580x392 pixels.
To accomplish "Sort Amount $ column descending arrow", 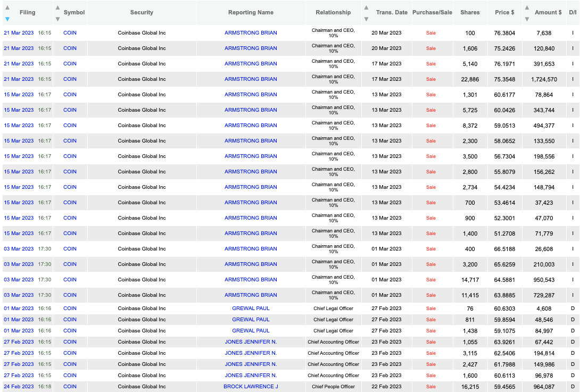I will click(527, 19).
